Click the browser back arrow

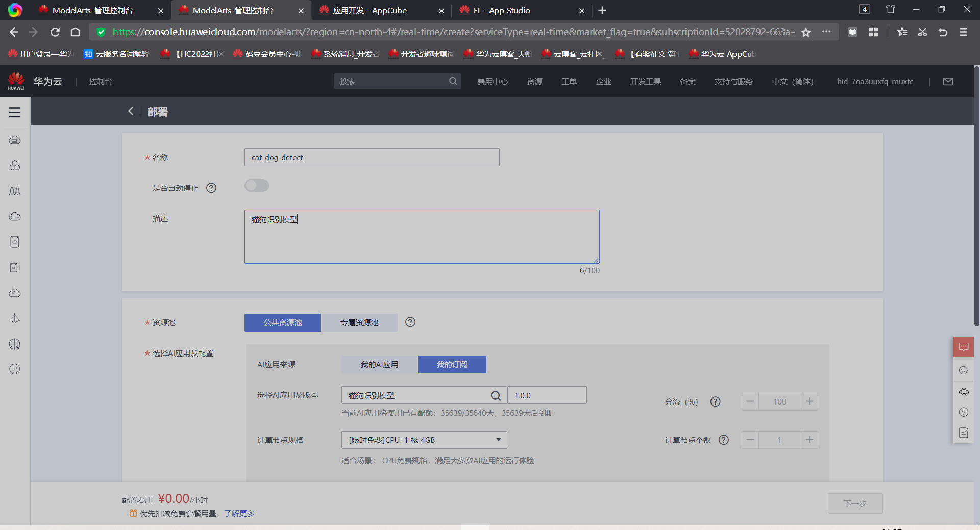(14, 32)
